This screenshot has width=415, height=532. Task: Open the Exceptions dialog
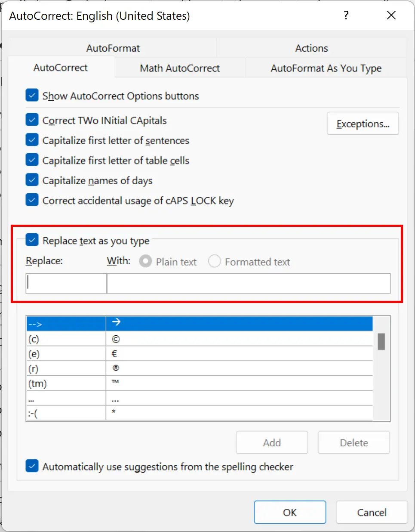coord(363,124)
